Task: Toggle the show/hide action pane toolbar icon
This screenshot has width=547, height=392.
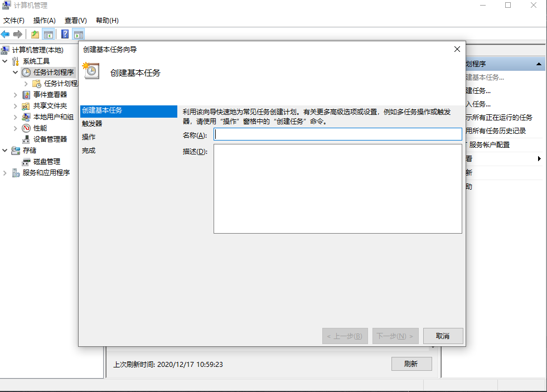Action: [x=79, y=33]
